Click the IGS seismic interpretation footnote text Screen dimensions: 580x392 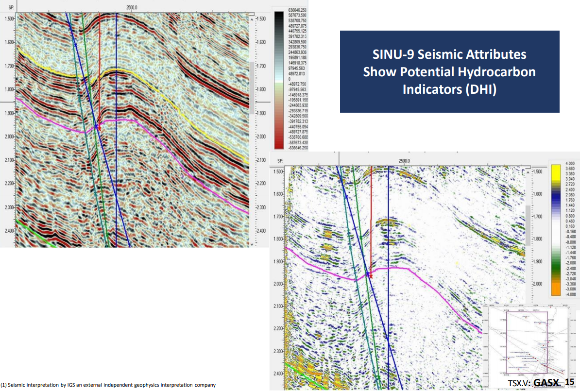[x=108, y=385]
